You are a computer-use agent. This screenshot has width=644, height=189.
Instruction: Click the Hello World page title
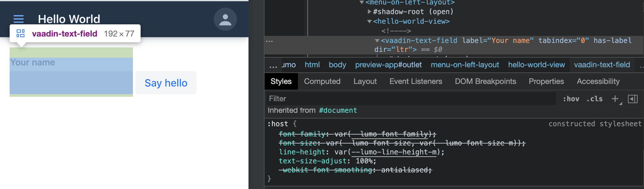click(x=69, y=19)
